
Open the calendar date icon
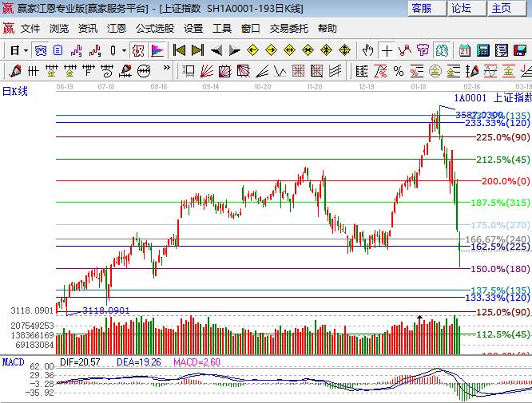pos(465,50)
